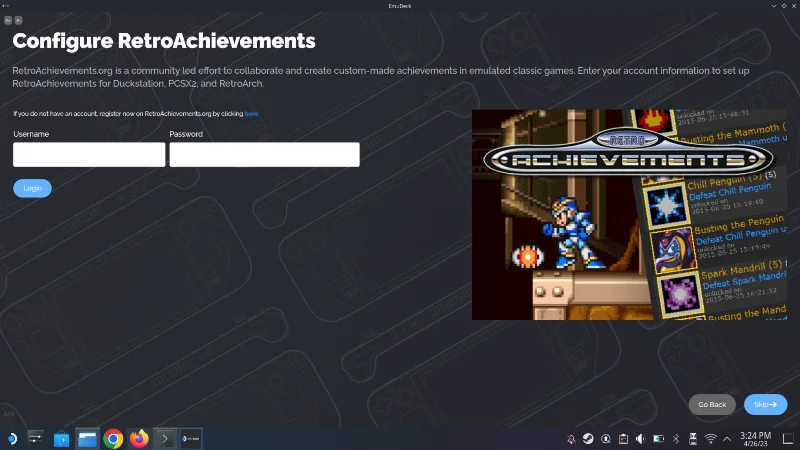Open Dolphin file manager from taskbar
Viewport: 800px width, 450px height.
click(87, 439)
